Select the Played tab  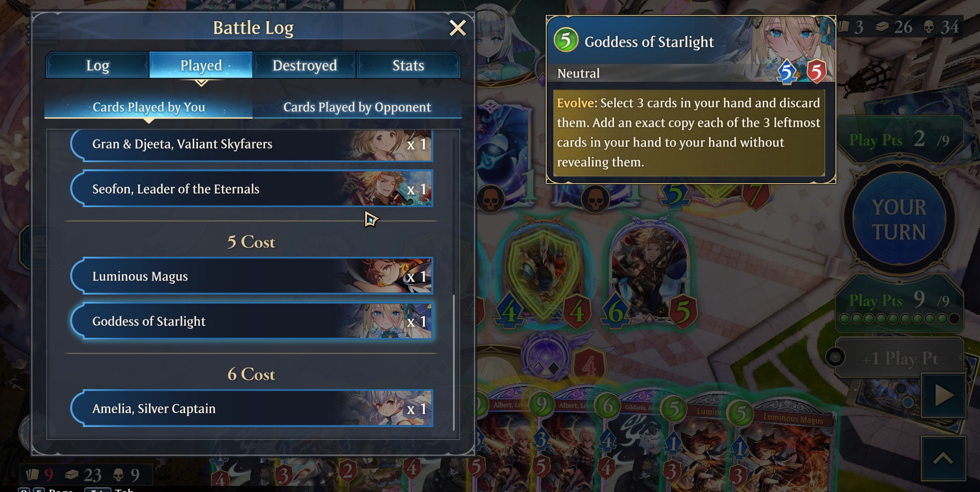coord(201,65)
